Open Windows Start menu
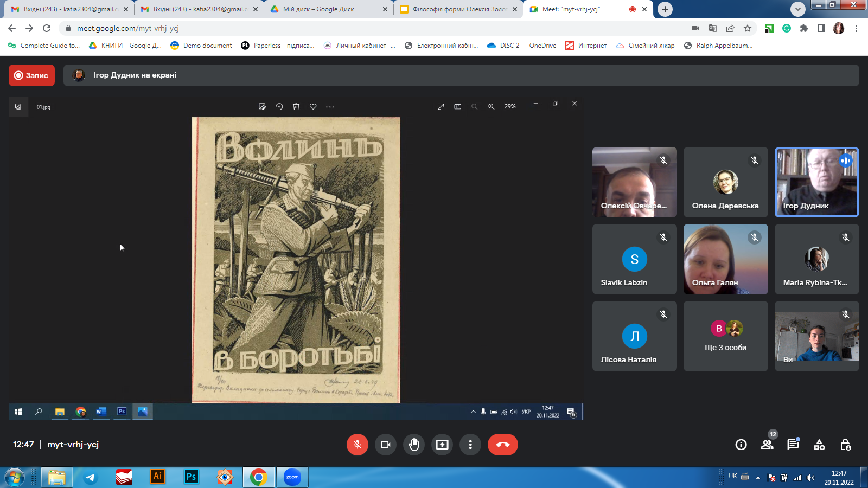 15,478
